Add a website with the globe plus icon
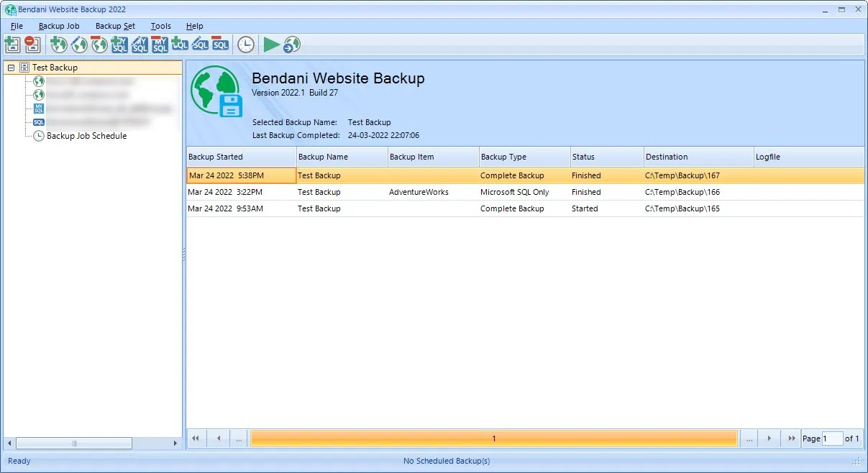 click(x=59, y=45)
